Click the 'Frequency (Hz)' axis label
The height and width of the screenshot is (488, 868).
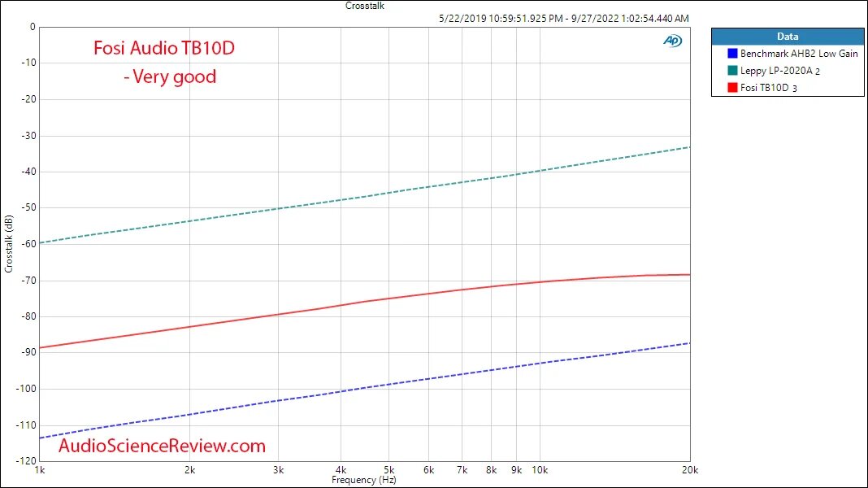point(363,480)
